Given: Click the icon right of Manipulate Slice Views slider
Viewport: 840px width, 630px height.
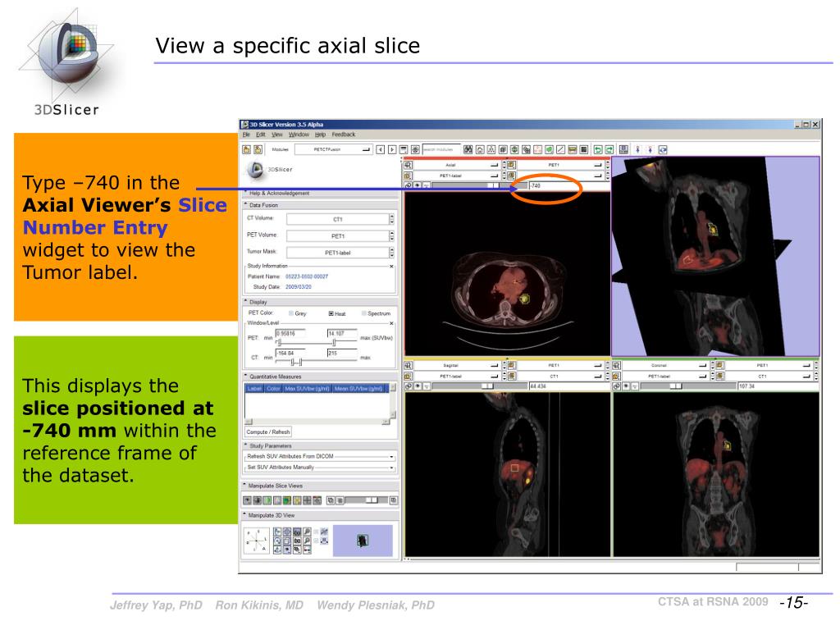Looking at the screenshot, I should [x=394, y=500].
